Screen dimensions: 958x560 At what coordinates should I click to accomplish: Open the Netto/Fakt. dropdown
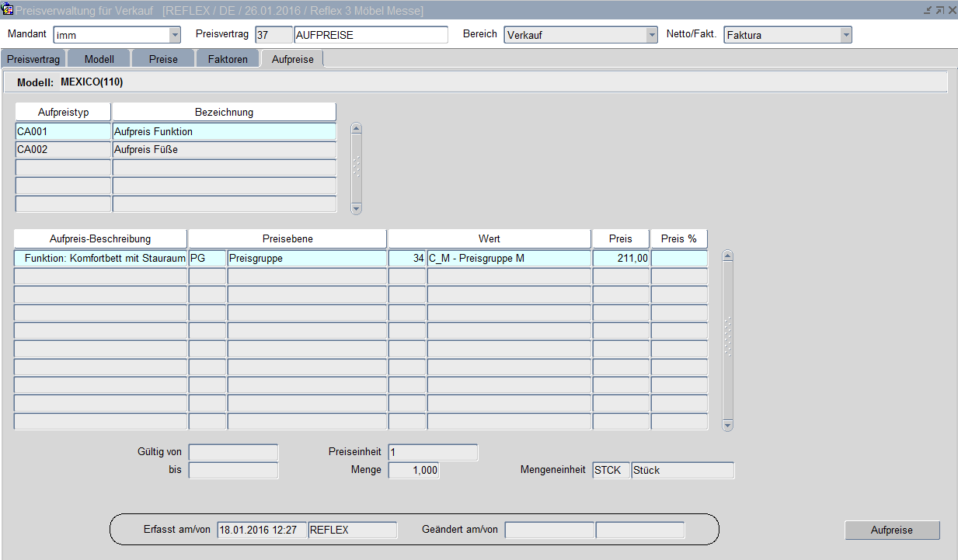(x=845, y=35)
